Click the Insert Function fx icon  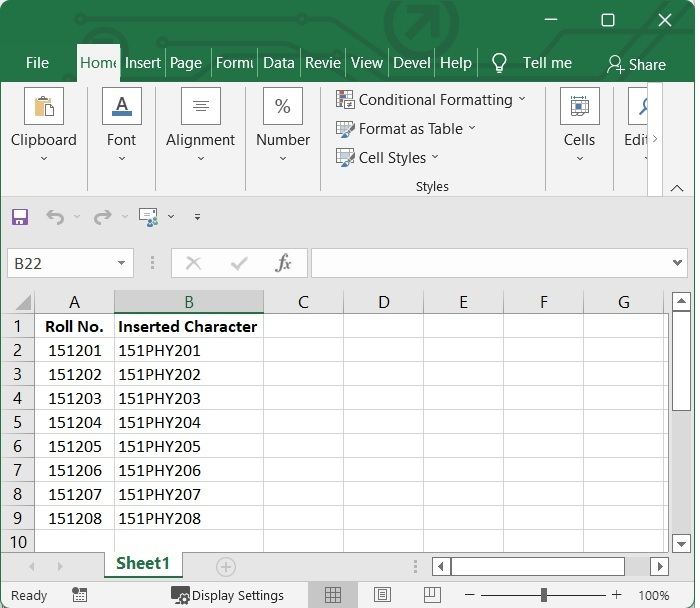click(283, 263)
